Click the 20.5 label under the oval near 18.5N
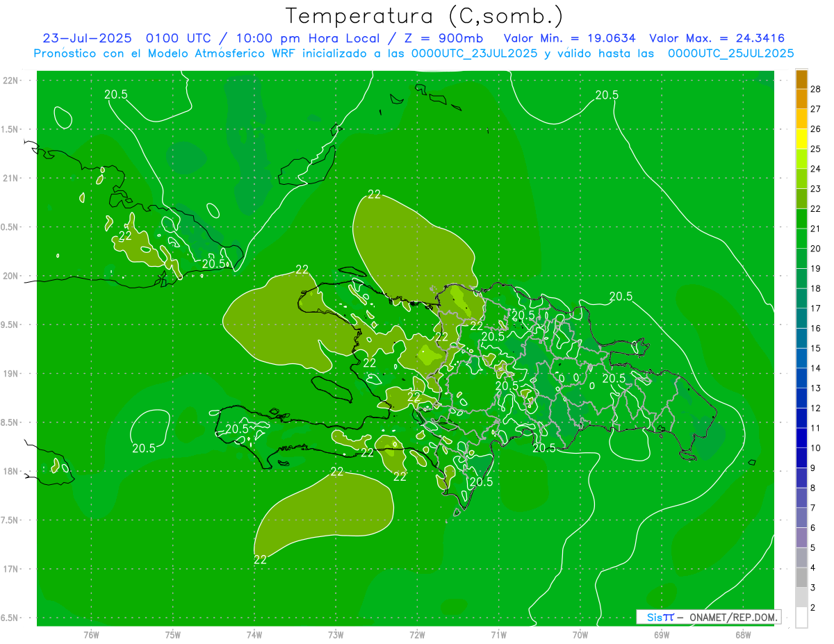This screenshot has width=834, height=644. 144,449
